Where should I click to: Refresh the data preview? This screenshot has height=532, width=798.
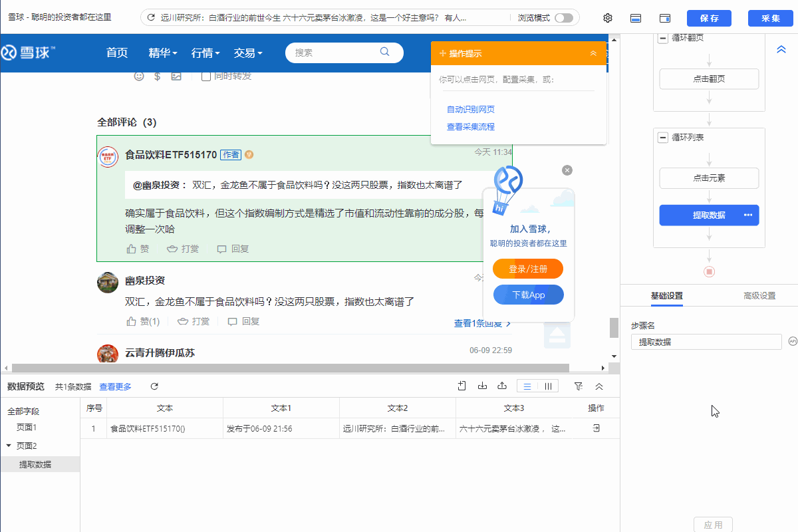pyautogui.click(x=154, y=386)
